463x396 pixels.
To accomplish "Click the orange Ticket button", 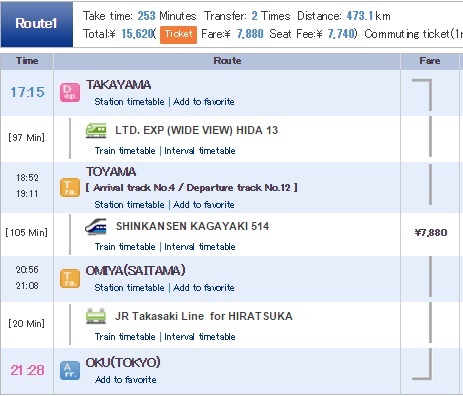I will (x=178, y=35).
